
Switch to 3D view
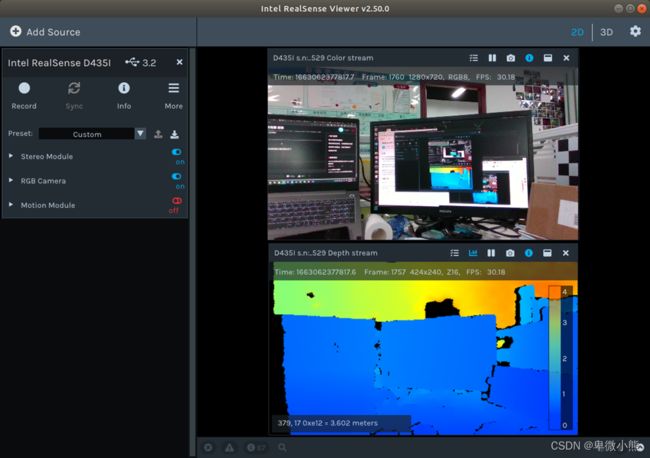point(606,32)
